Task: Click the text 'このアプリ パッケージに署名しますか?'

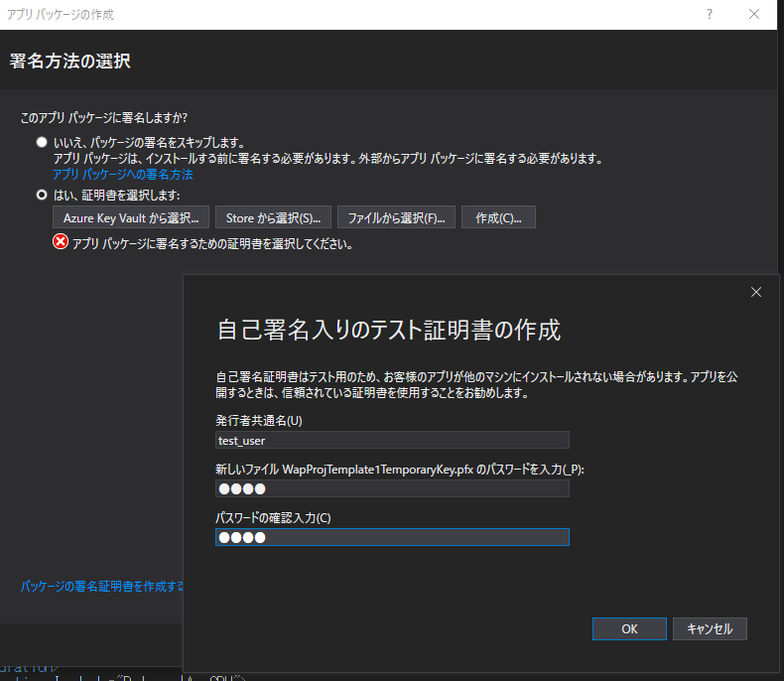Action: coord(103,117)
